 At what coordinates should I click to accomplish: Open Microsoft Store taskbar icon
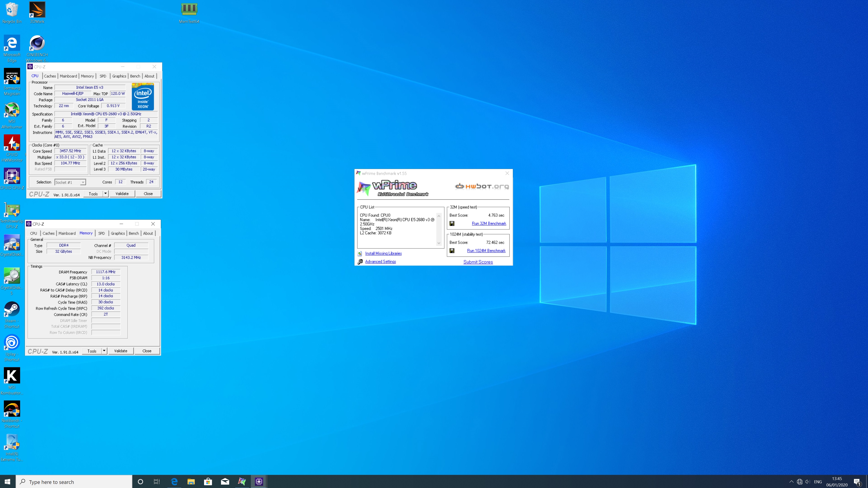[x=208, y=482]
